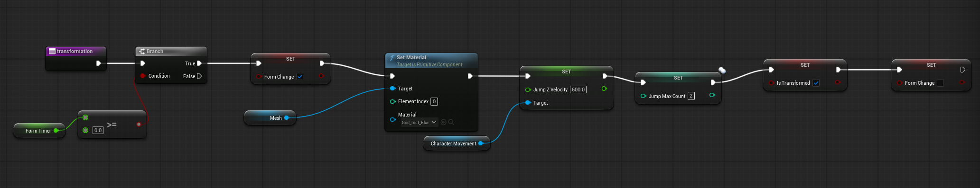The image size is (980, 188).
Task: Click the Jump Z Velocity 600.0 field
Action: pyautogui.click(x=578, y=90)
